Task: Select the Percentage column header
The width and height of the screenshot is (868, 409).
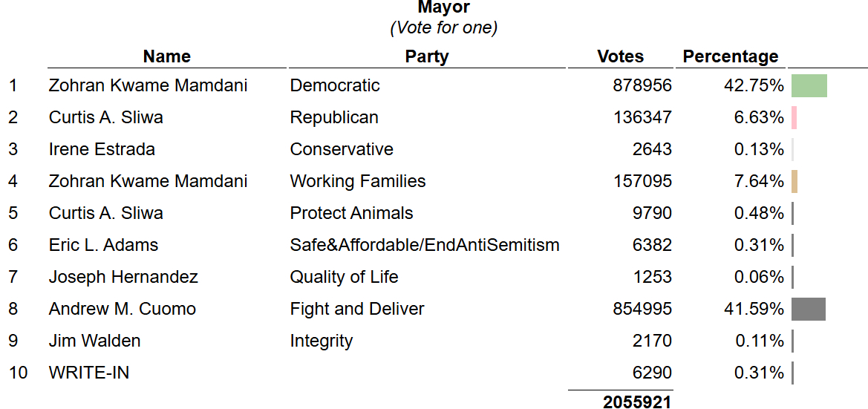Action: (731, 56)
